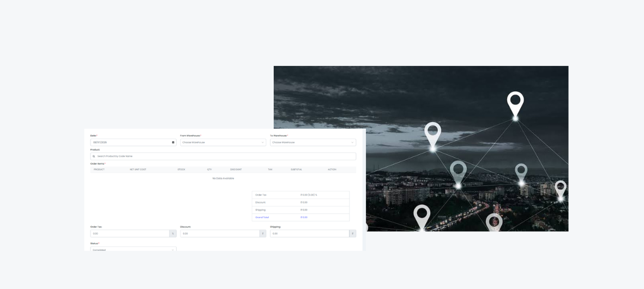The image size is (644, 289).
Task: Expand the Status dropdown showing Completed
Action: (x=134, y=249)
